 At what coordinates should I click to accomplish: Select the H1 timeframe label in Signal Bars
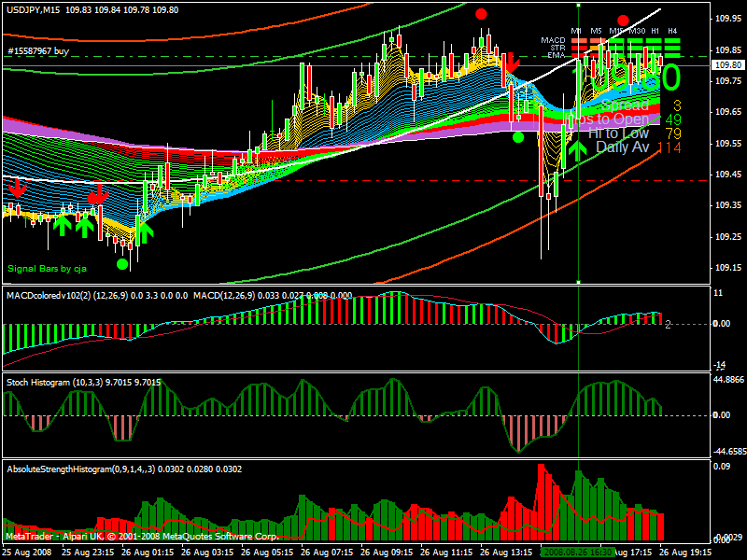[x=655, y=31]
